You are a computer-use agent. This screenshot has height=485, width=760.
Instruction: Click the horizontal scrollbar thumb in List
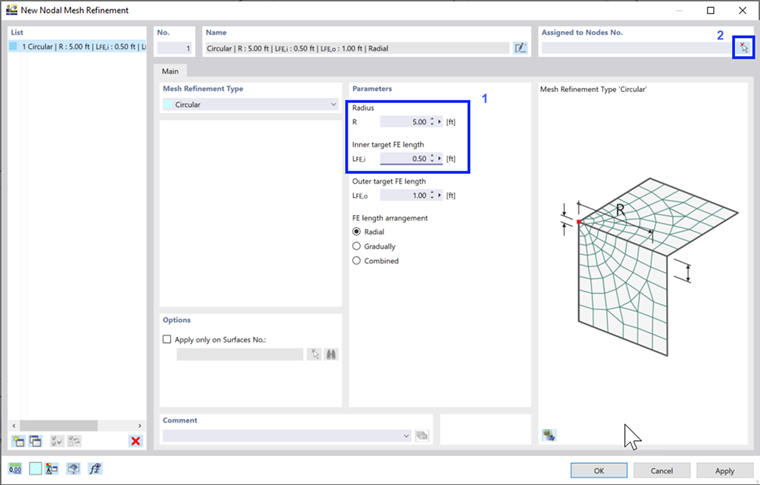point(59,425)
